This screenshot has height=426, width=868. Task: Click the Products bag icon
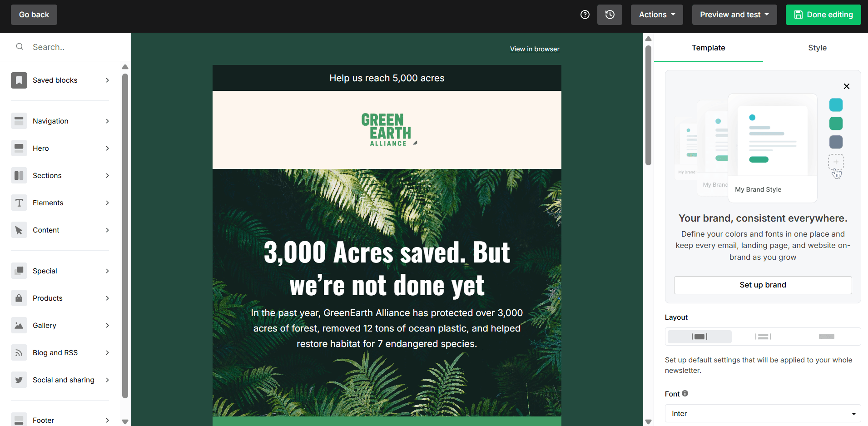[19, 298]
